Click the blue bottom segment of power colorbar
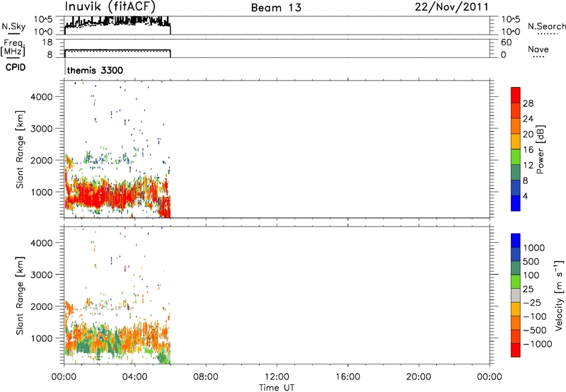 coord(516,203)
